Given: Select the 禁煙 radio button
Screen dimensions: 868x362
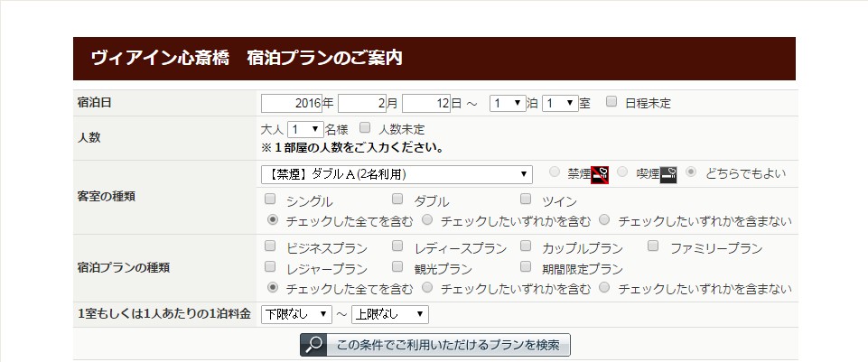Looking at the screenshot, I should (554, 172).
